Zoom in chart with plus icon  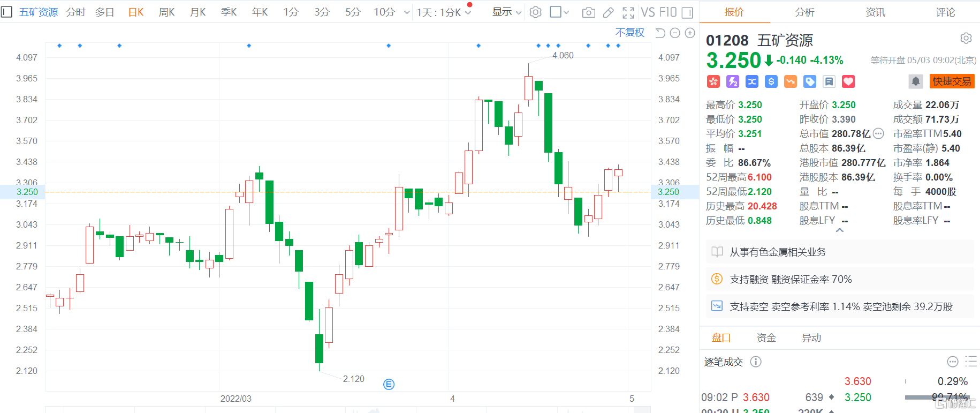690,33
